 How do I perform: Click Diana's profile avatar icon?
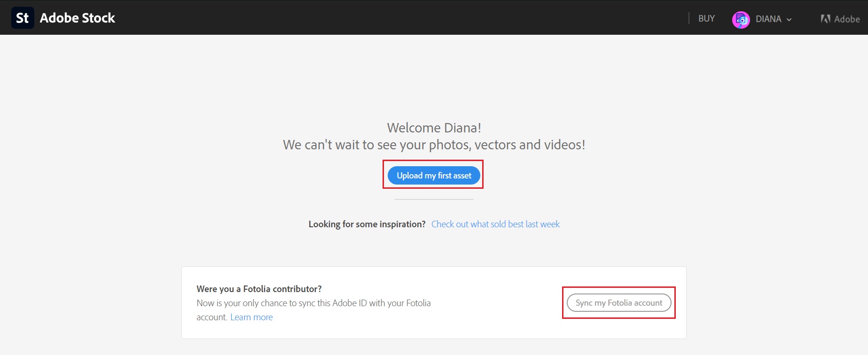click(741, 20)
